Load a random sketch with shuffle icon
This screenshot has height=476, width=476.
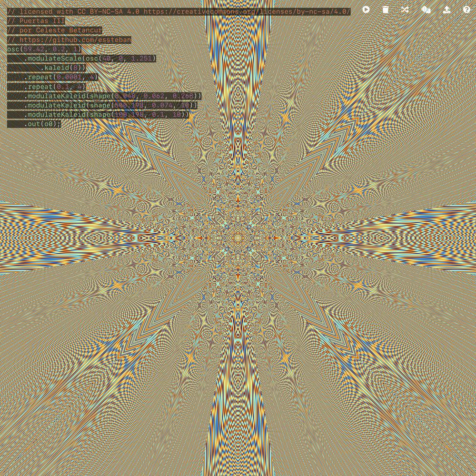click(405, 10)
